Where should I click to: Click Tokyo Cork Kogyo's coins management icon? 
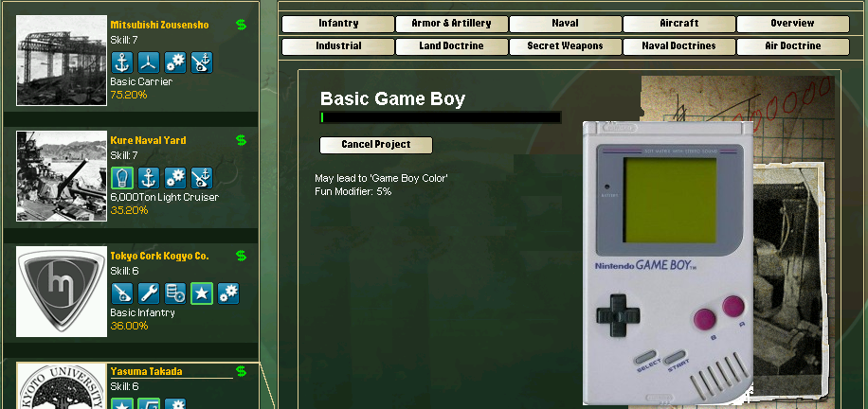175,293
